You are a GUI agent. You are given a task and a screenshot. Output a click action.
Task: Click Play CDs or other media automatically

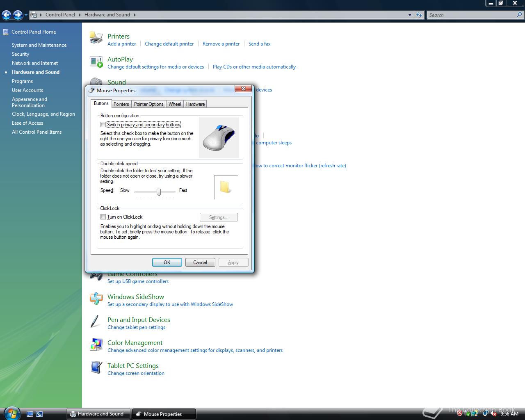point(254,67)
